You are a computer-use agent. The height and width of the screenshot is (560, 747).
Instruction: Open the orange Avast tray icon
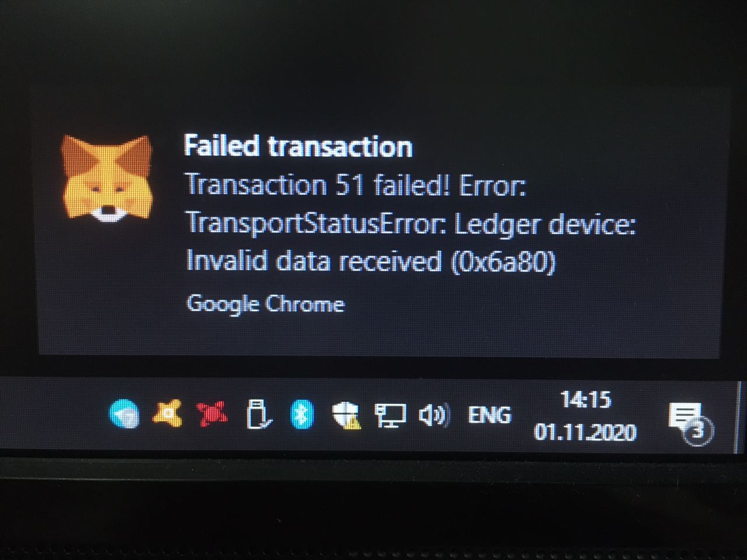(x=167, y=413)
